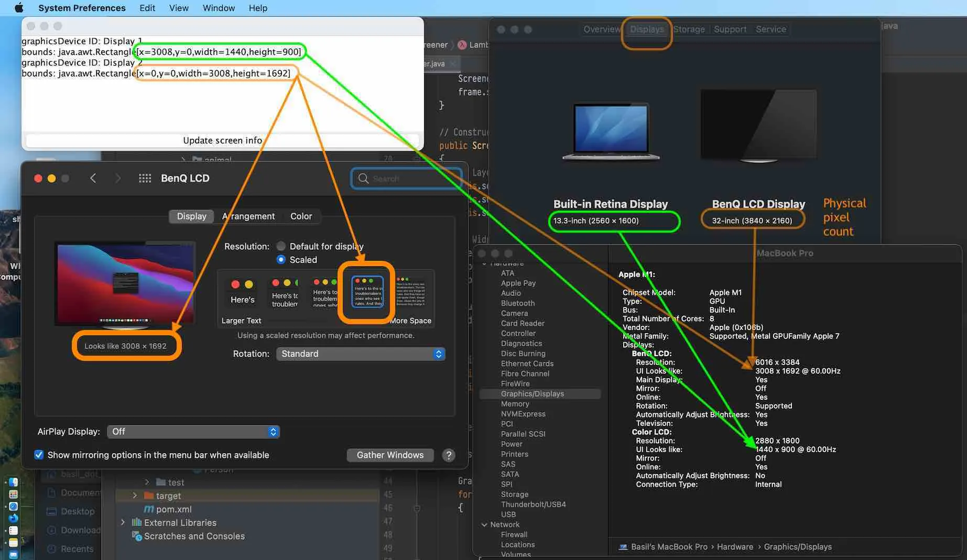This screenshot has width=967, height=560.
Task: Click the Maven icon beside pom.xml
Action: 149,509
